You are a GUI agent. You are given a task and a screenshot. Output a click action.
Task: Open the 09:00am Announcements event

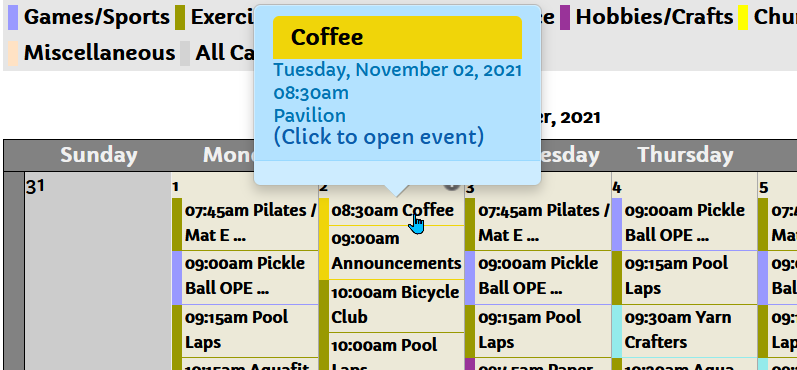click(396, 252)
